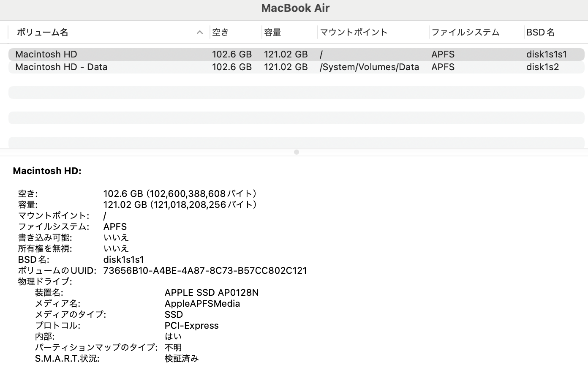Sort volumes by the 空き column
This screenshot has height=387, width=588.
(x=221, y=32)
